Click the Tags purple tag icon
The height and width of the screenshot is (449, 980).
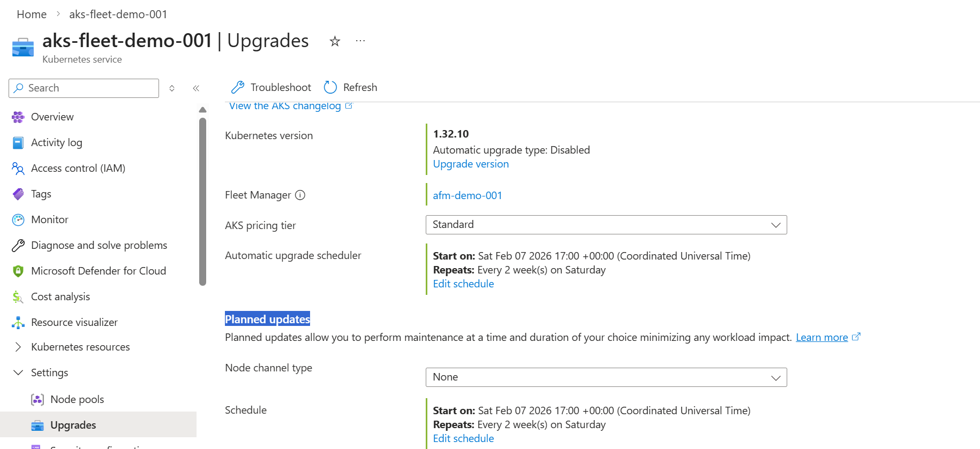18,194
